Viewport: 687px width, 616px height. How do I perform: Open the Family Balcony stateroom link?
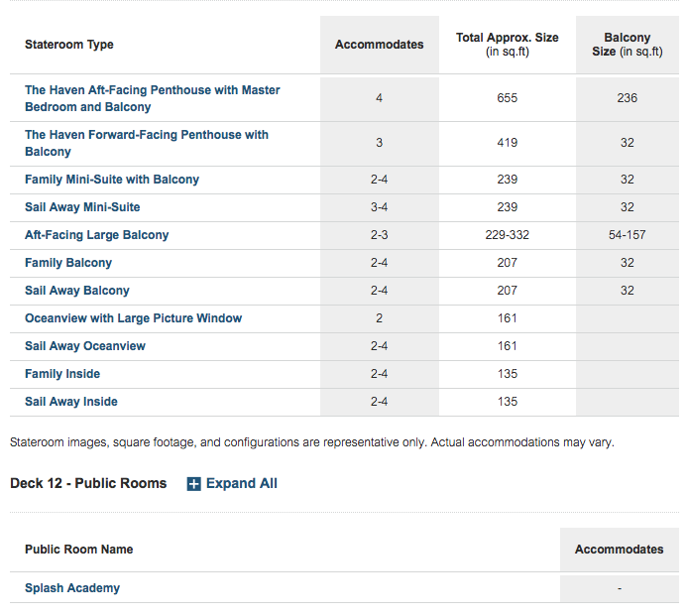point(68,263)
